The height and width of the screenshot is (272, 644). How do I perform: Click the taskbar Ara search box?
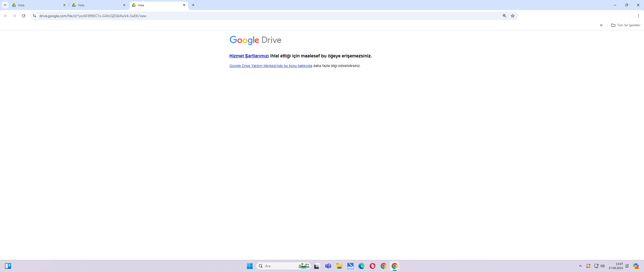[x=284, y=266]
